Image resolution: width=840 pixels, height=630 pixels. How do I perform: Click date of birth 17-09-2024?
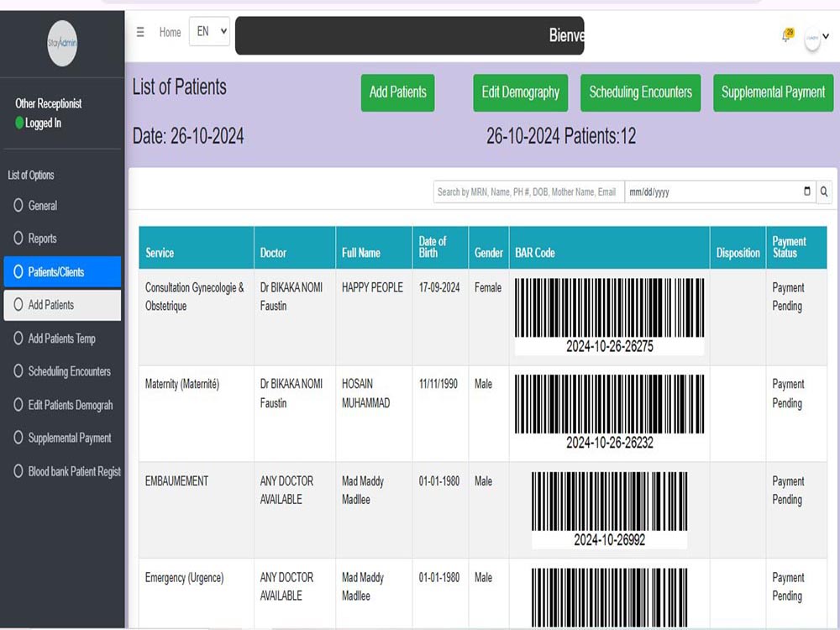coord(439,287)
